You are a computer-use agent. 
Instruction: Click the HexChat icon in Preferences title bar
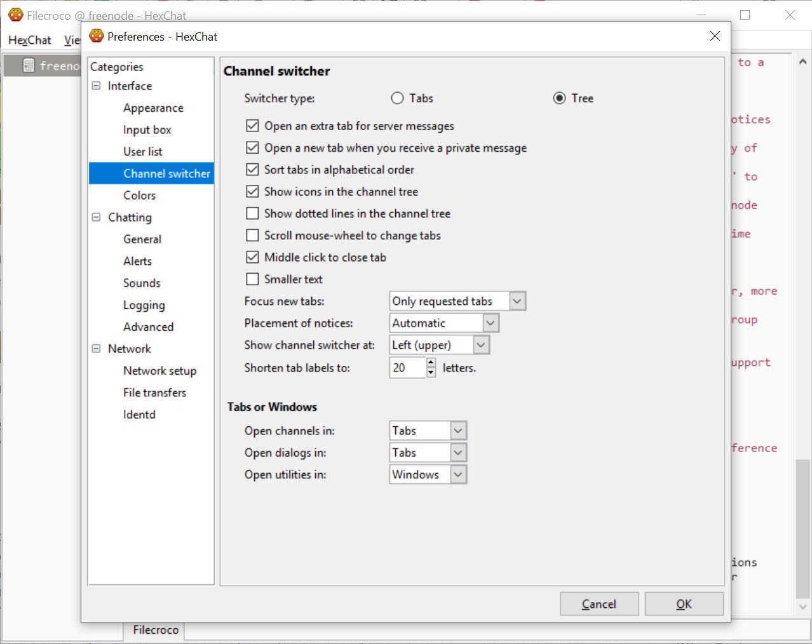pos(97,36)
